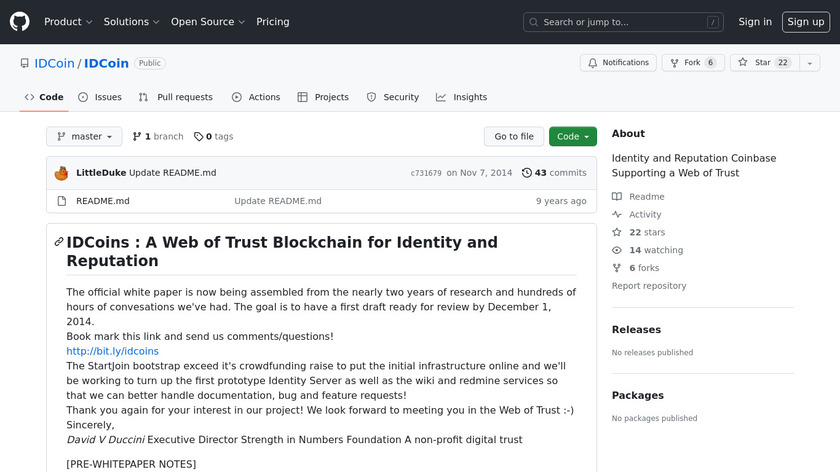Click the Search or jump to field
840x472 pixels.
point(623,22)
